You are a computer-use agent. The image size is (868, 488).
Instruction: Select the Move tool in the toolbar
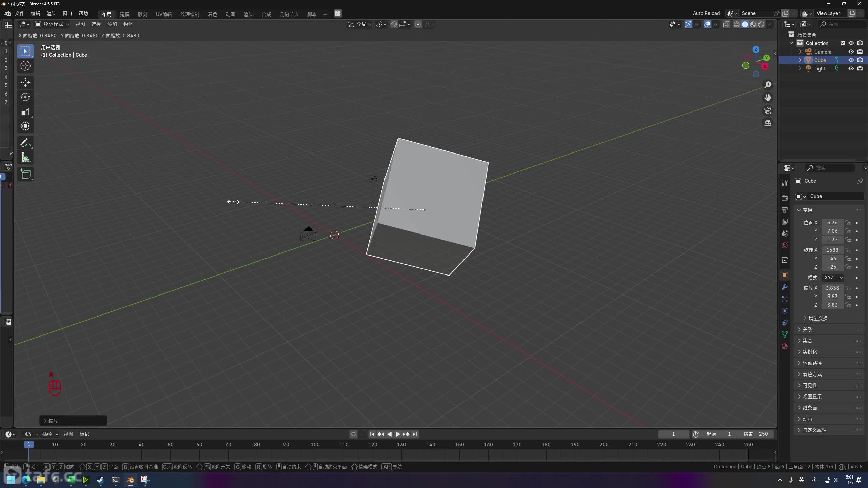point(25,82)
